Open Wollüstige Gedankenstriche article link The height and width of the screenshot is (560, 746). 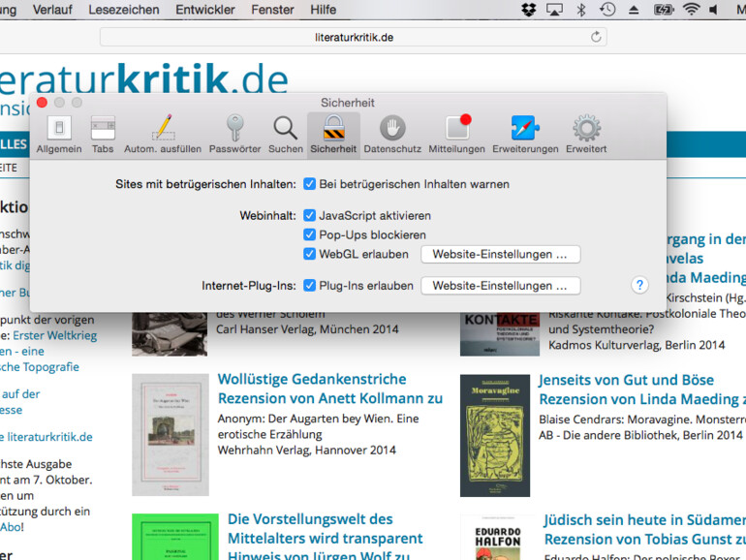[x=312, y=379]
